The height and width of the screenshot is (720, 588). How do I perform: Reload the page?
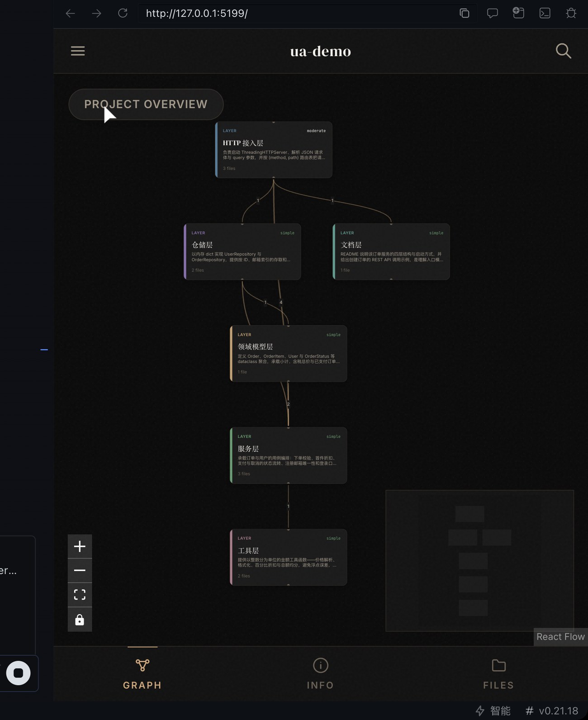pos(123,13)
